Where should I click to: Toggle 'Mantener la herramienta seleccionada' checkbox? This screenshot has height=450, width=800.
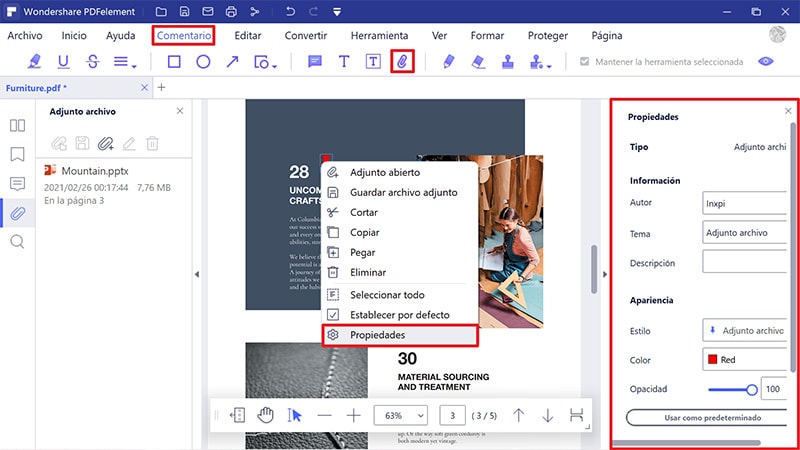click(586, 62)
